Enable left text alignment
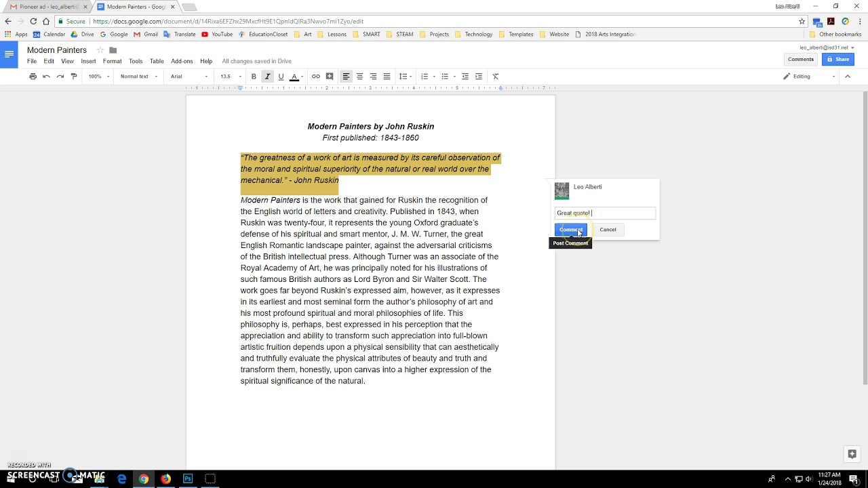868x488 pixels. [x=346, y=77]
